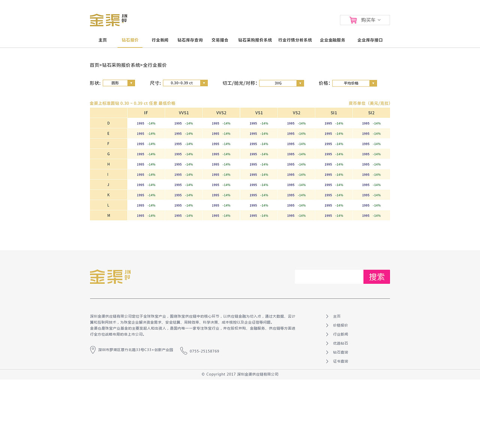This screenshot has width=480, height=448.
Task: Click the breadcrumb 首页>钻石采购报价系统>全行业报价
Action: 128,65
